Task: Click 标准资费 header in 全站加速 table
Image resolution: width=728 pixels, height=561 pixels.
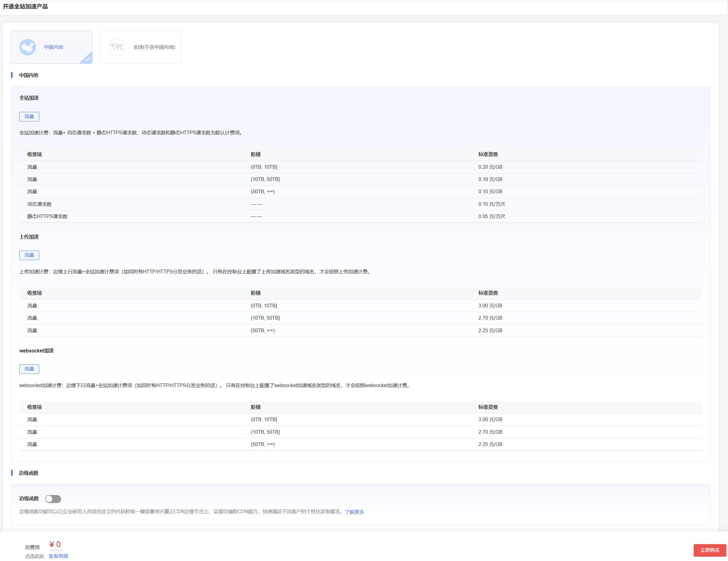Action: (488, 154)
